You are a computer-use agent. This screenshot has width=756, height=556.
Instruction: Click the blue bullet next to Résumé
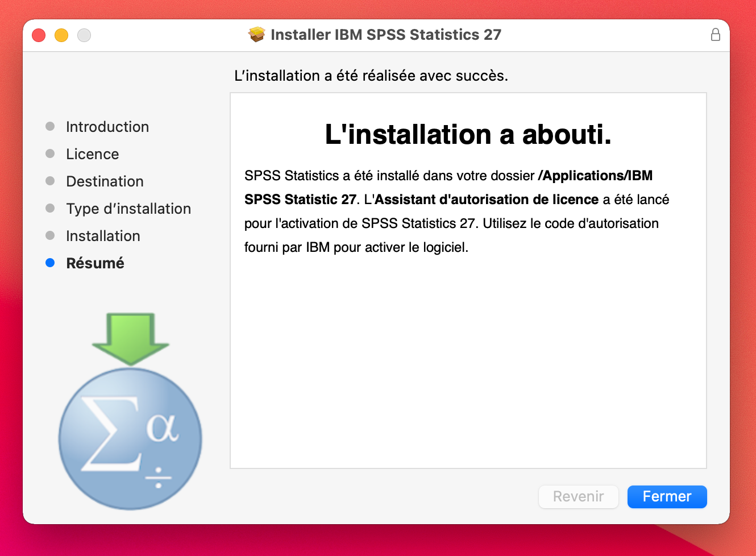[50, 263]
